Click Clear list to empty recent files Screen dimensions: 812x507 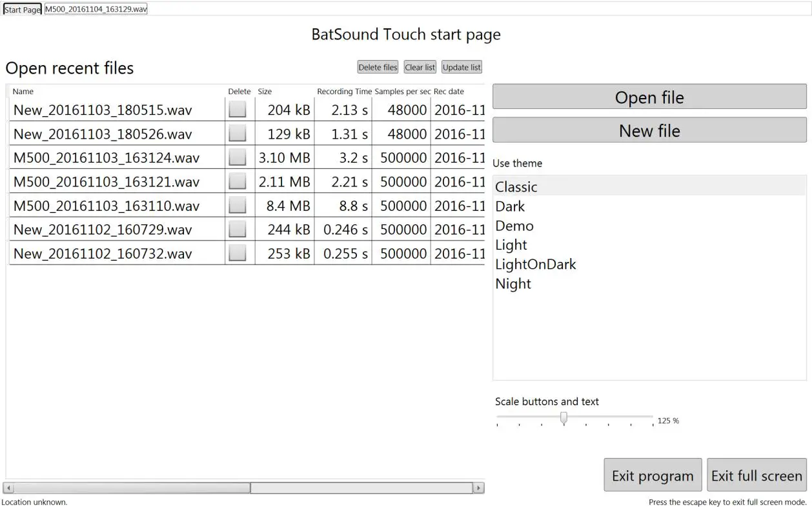click(420, 66)
